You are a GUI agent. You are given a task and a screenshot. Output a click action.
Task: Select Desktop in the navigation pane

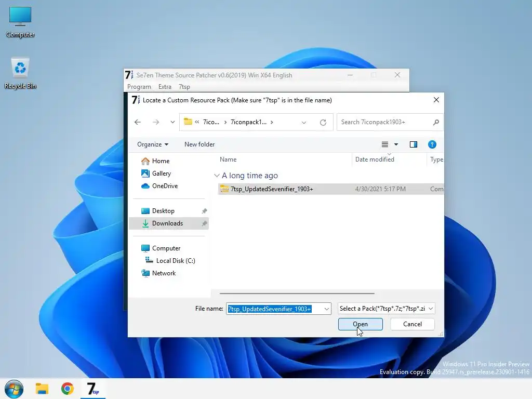[163, 211]
